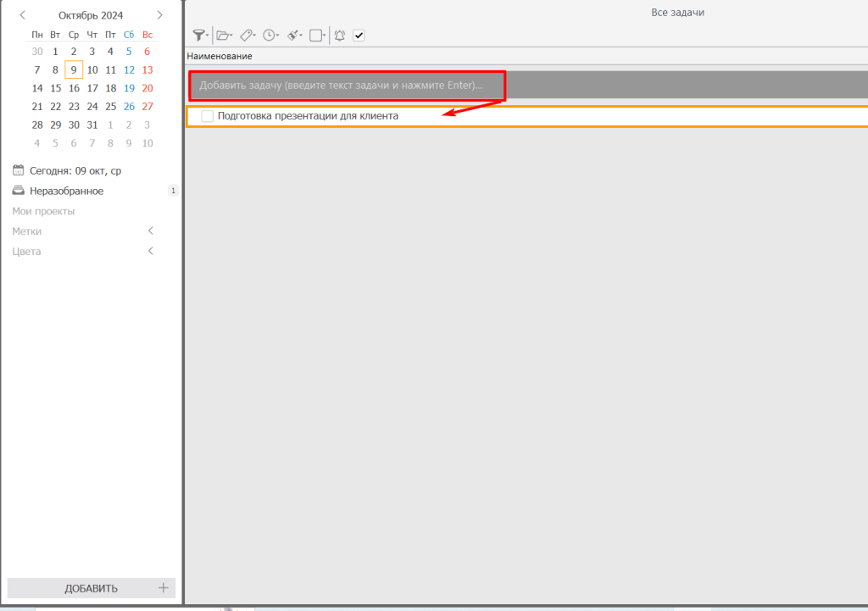The height and width of the screenshot is (611, 868).
Task: Click the bell reminders icon in toolbar
Action: tap(339, 36)
